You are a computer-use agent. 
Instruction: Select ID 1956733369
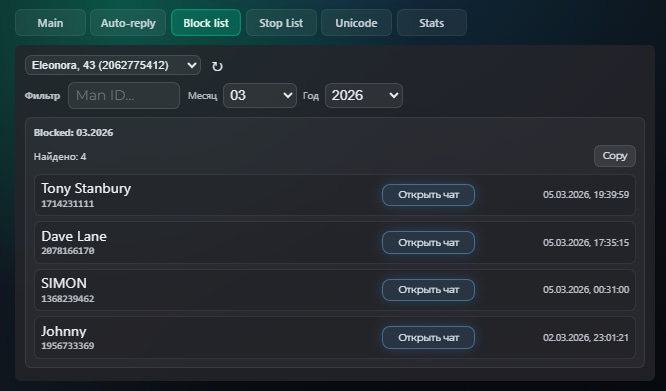click(x=68, y=346)
